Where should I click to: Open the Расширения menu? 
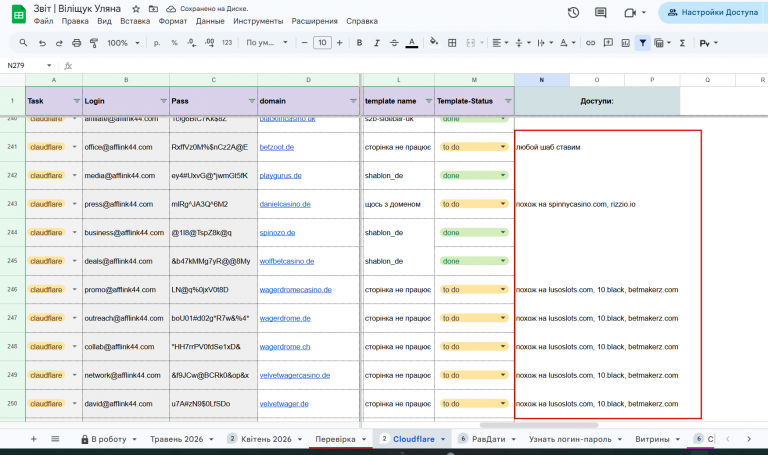click(x=314, y=21)
